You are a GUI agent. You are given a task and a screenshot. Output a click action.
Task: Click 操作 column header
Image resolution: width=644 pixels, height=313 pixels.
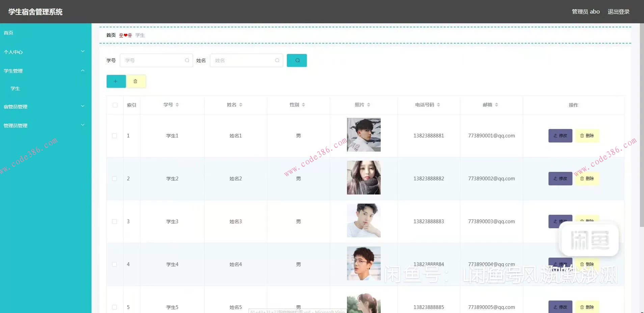(x=573, y=105)
